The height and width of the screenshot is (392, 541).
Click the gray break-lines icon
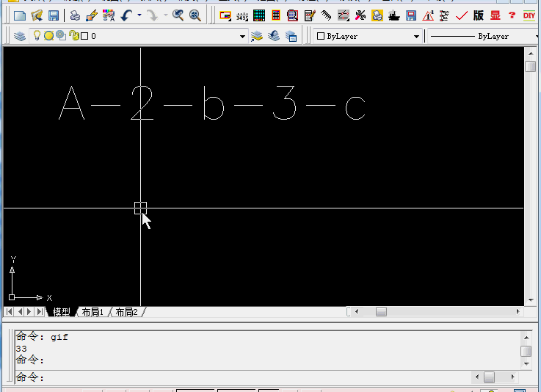point(344,15)
